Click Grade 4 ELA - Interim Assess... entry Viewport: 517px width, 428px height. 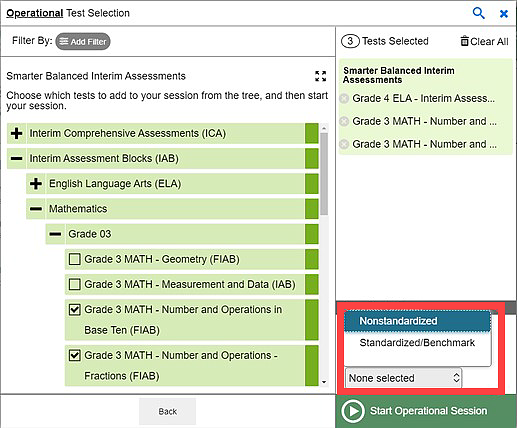(423, 98)
